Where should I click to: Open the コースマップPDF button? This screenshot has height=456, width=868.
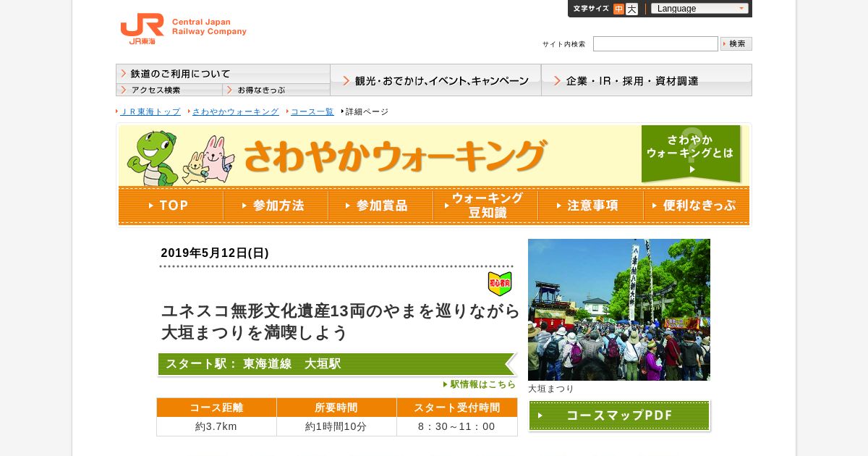coord(619,415)
